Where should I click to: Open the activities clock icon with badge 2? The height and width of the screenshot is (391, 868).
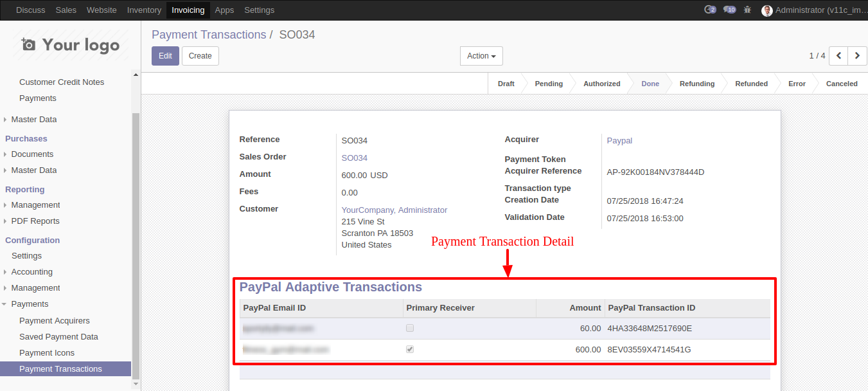point(710,10)
